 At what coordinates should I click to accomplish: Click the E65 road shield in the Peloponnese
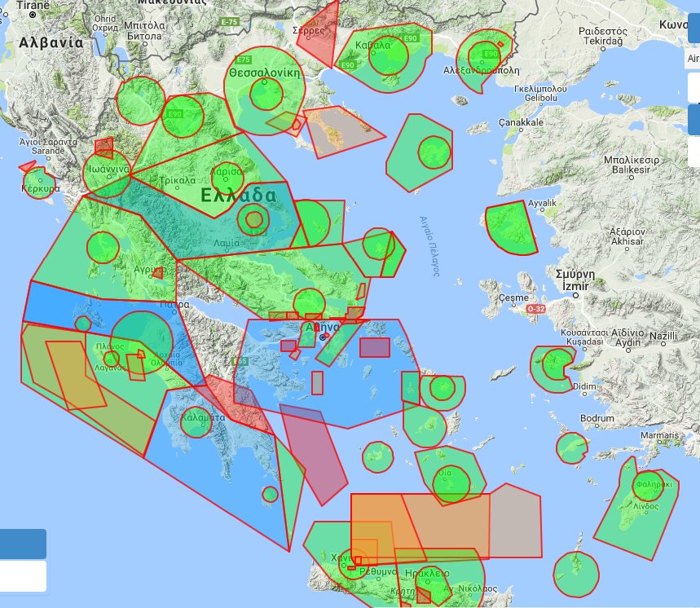[x=240, y=361]
